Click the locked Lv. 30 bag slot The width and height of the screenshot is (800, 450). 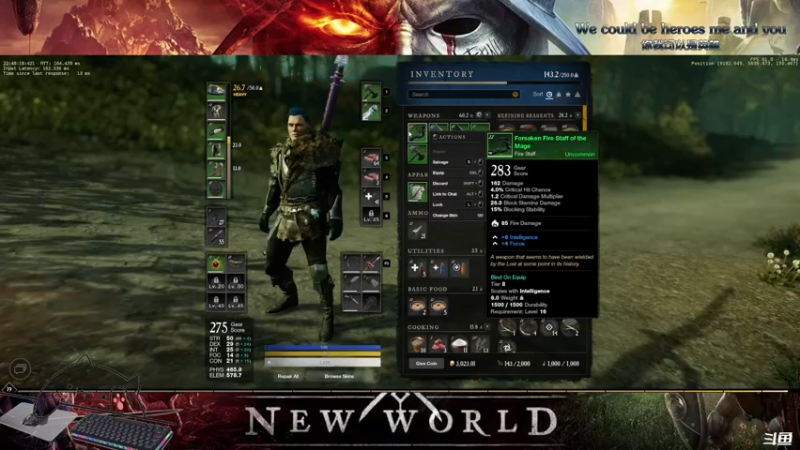tap(236, 283)
